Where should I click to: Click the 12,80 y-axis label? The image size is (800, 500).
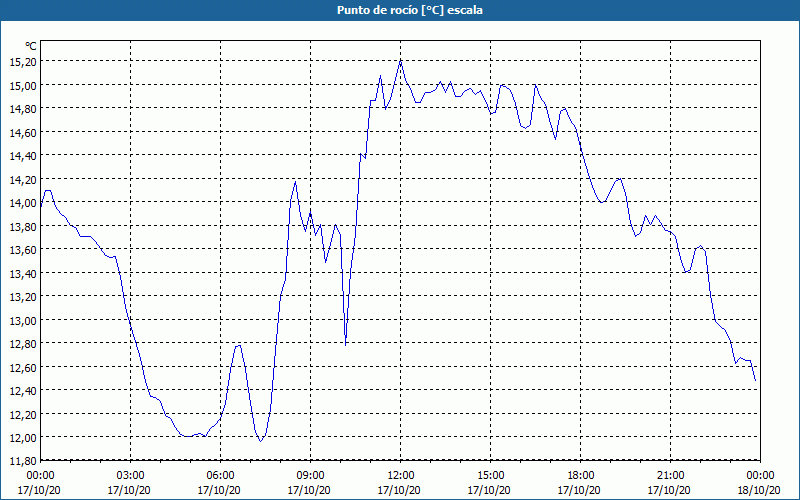coord(23,343)
